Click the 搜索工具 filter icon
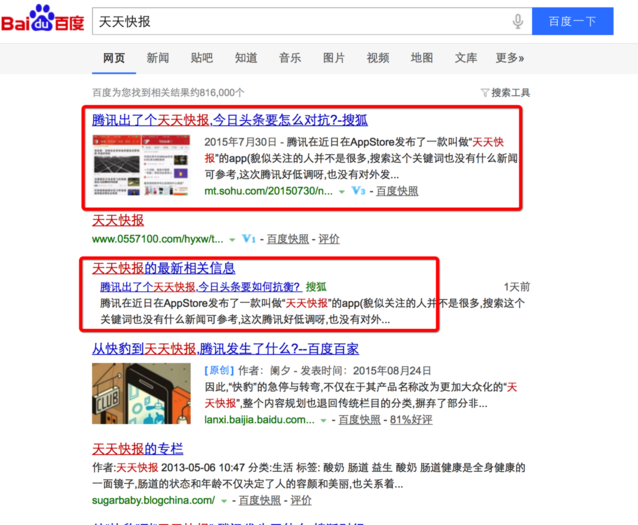Image resolution: width=638 pixels, height=525 pixels. pos(486,93)
